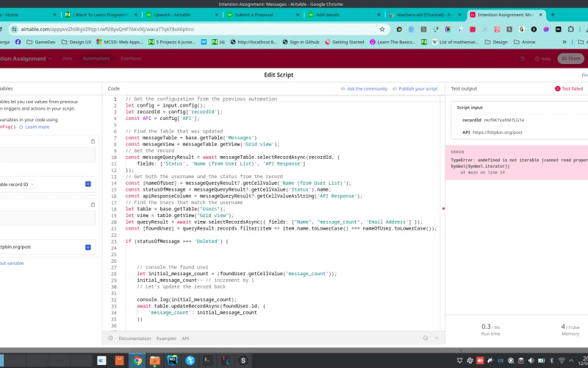Click the error line 14 in test output

482,173
